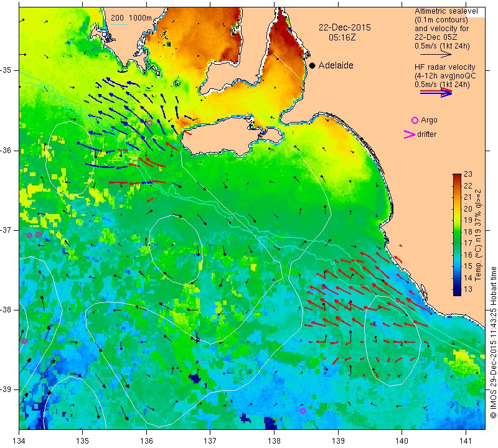Image resolution: width=498 pixels, height=448 pixels.
Task: Click the Argo float marker near latitude -38.4 west edge
Action: [24, 342]
